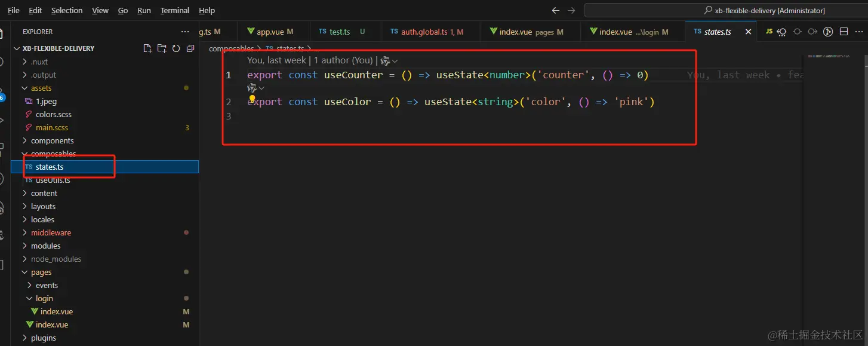The image size is (868, 346).
Task: Click the next revision commit icon
Action: pos(812,32)
